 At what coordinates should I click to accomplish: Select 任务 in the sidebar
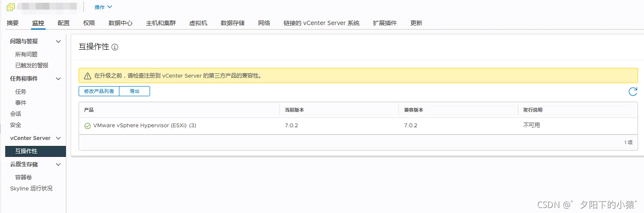[21, 92]
